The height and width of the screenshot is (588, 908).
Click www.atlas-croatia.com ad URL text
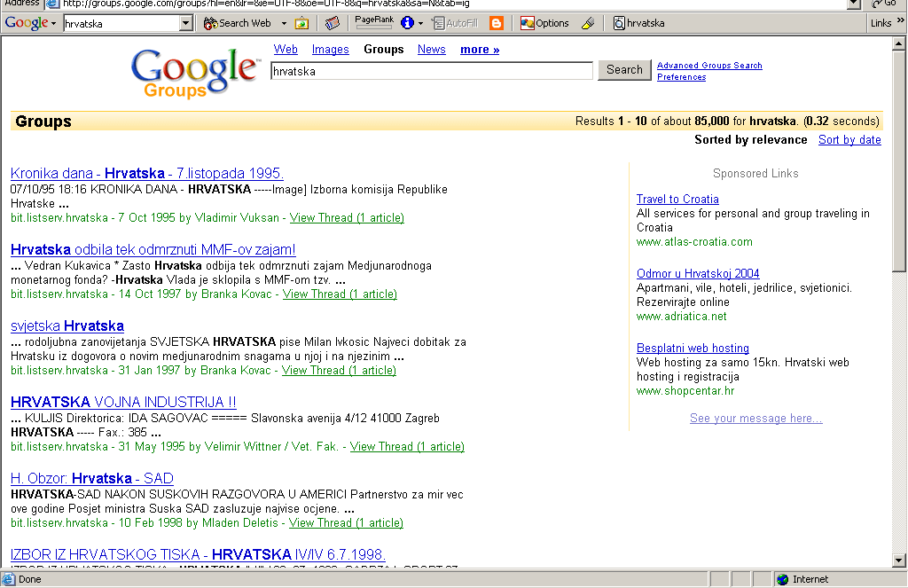[694, 242]
